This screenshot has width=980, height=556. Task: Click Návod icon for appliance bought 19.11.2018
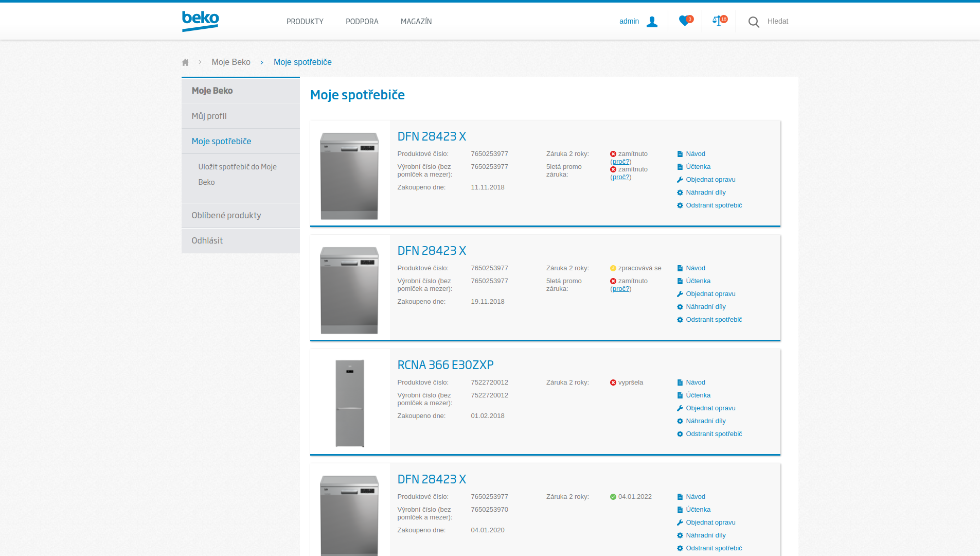click(680, 268)
